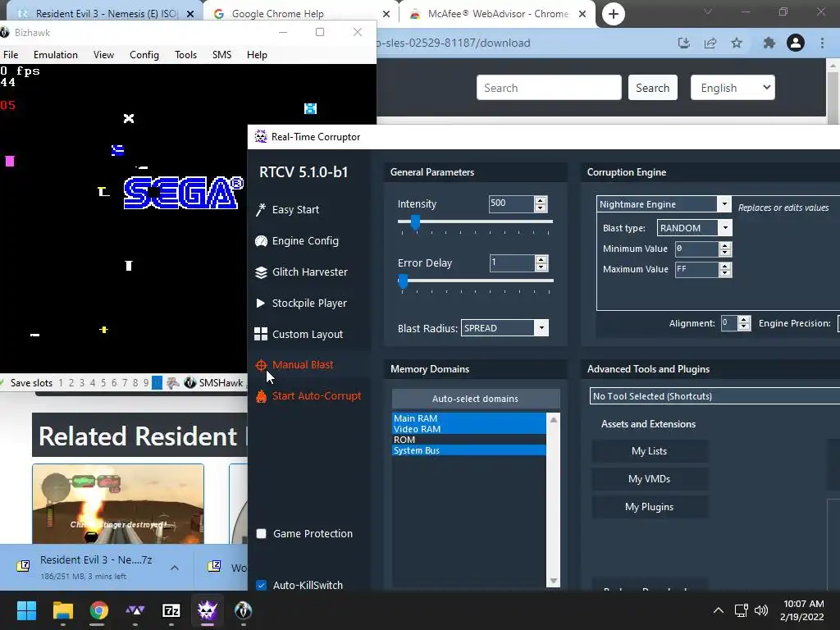This screenshot has height=630, width=840.
Task: Select Video RAM memory domain
Action: pos(468,428)
